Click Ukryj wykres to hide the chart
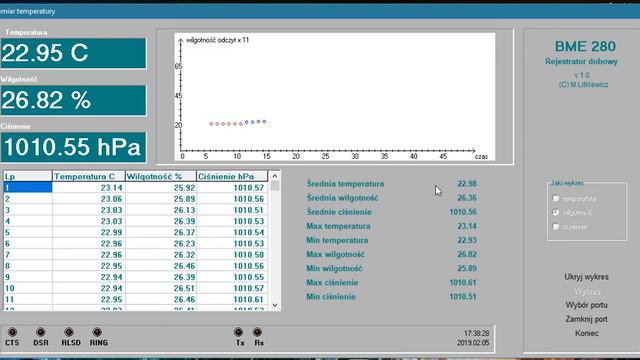640x360 pixels. 586,277
